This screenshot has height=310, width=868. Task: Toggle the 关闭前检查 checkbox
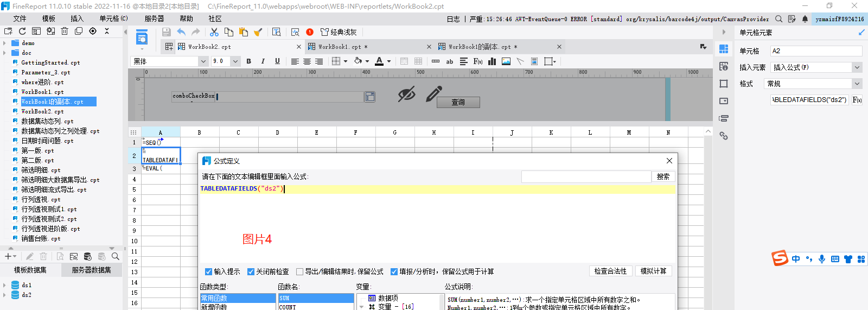(x=251, y=271)
